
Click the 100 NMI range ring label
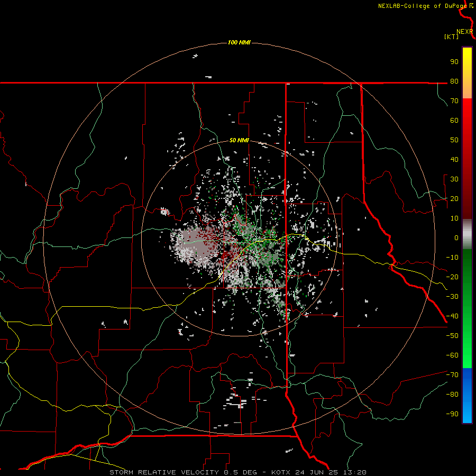(x=239, y=42)
